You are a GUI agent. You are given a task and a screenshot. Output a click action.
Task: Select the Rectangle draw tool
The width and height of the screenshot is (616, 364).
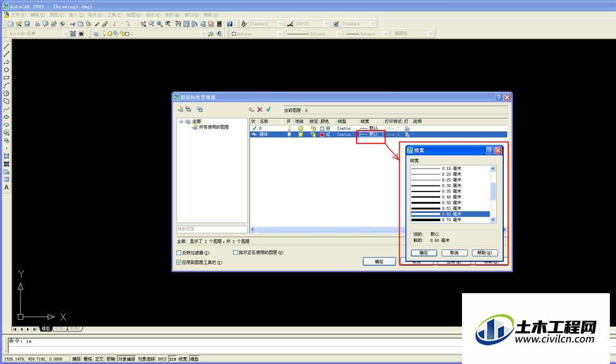click(6, 78)
